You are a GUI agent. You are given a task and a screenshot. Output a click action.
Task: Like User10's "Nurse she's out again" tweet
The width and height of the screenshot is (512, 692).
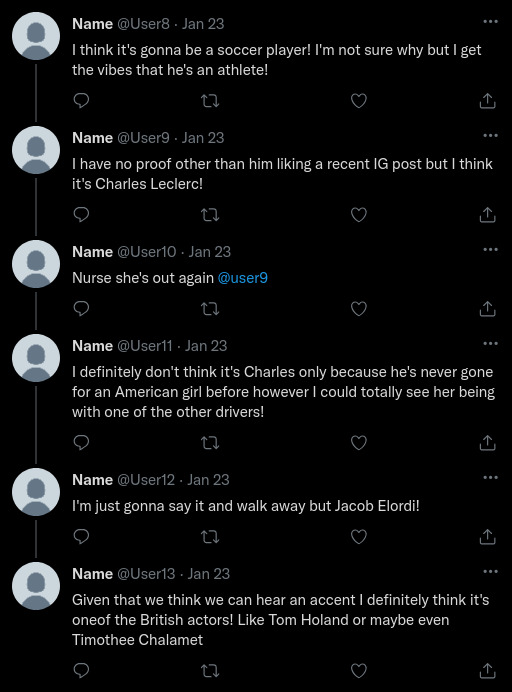(358, 309)
